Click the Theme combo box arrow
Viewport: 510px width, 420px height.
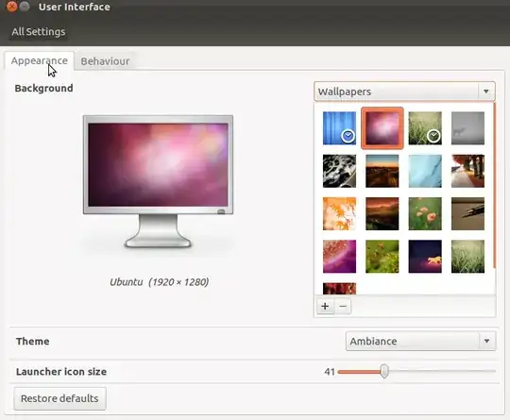tap(487, 341)
